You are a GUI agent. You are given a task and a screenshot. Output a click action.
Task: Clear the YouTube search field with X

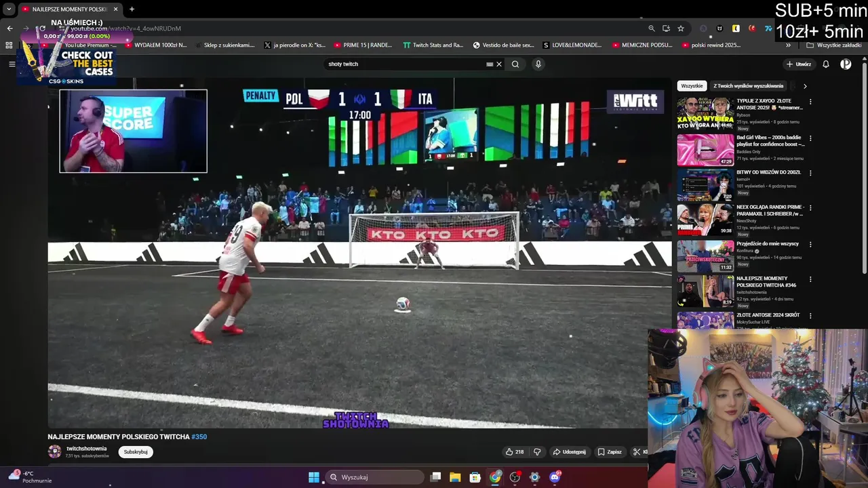coord(499,64)
